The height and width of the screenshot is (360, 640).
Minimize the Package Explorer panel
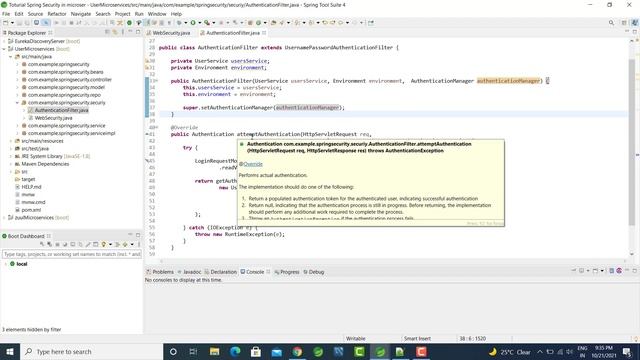[x=130, y=32]
